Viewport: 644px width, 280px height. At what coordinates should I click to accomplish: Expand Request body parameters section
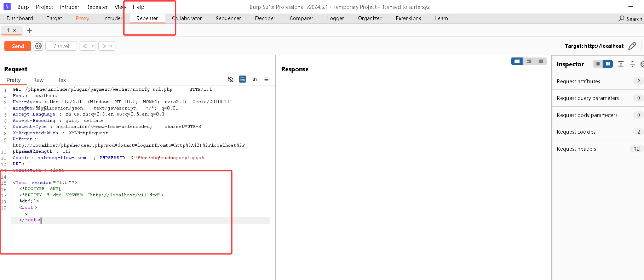pos(598,115)
